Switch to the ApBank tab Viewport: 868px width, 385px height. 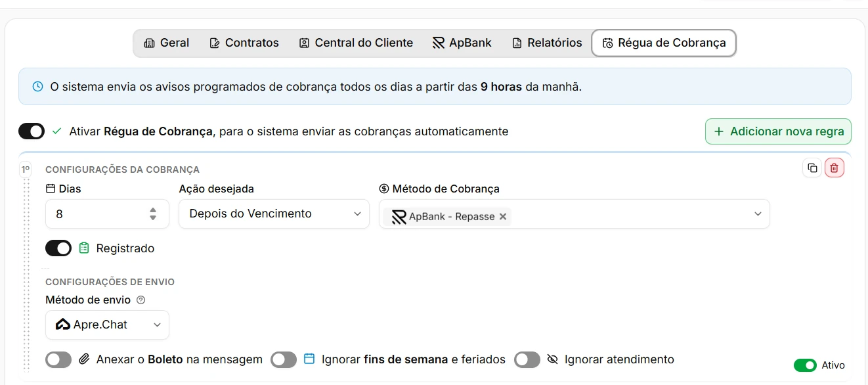coord(462,43)
